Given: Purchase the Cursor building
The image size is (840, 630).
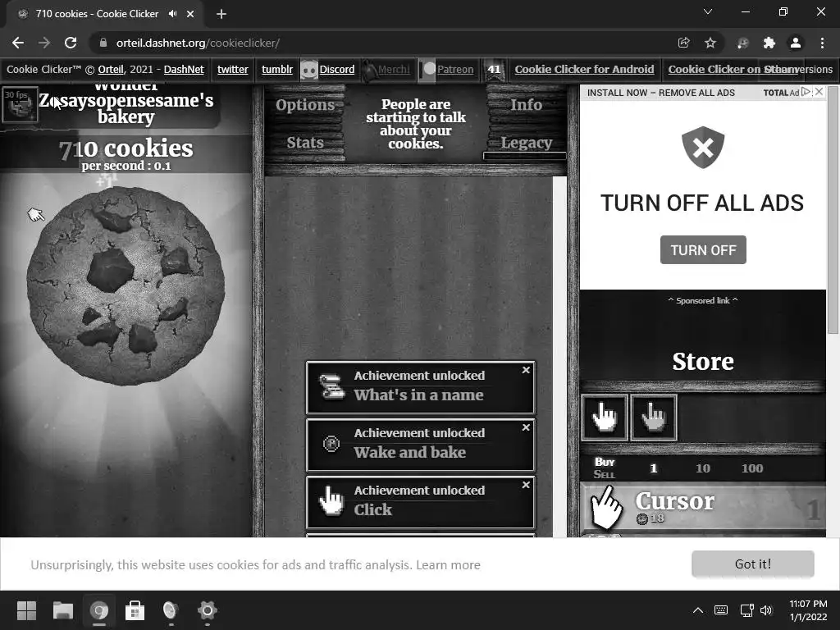Looking at the screenshot, I should click(703, 508).
